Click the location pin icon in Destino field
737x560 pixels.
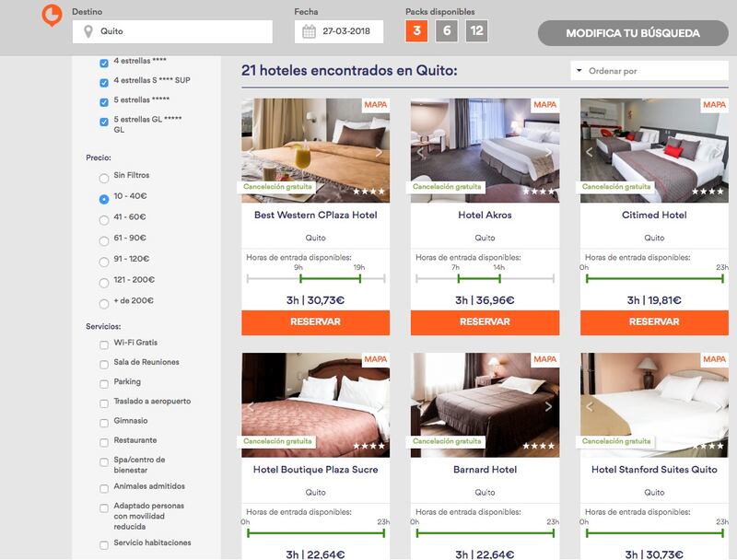(x=88, y=31)
